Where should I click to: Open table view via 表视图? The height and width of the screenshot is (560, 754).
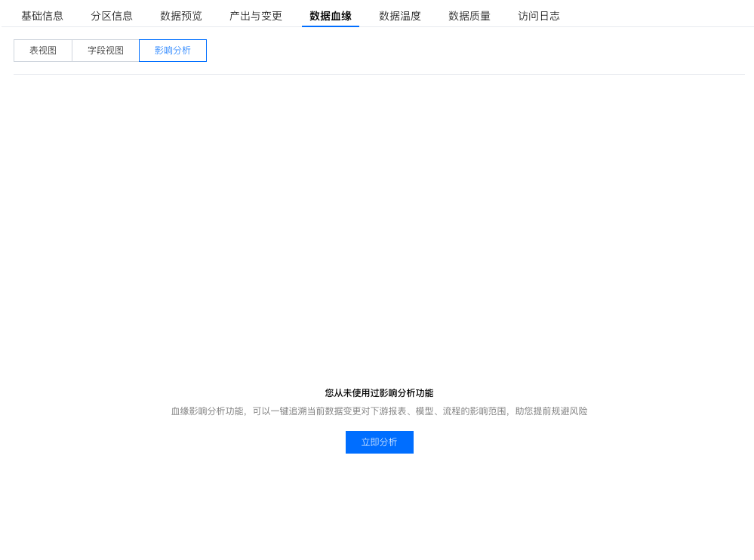[42, 50]
